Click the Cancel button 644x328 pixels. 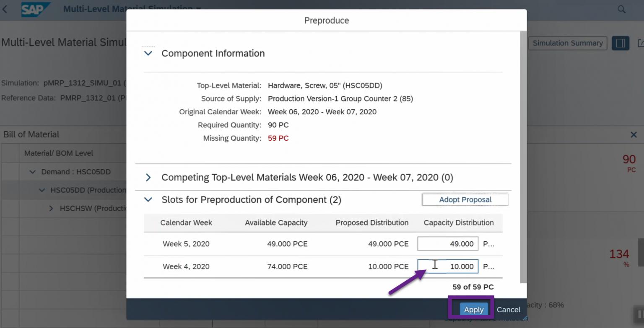(x=508, y=310)
